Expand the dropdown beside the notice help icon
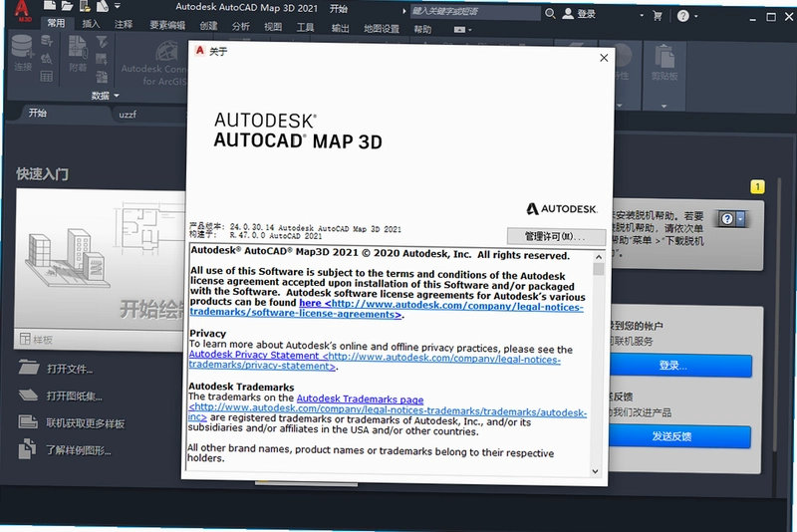797x532 pixels. 740,219
